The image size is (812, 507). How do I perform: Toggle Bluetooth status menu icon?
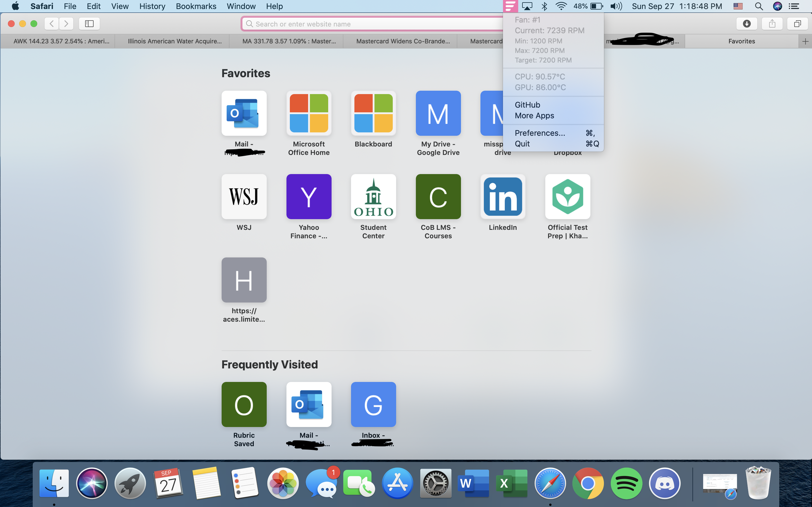(544, 6)
